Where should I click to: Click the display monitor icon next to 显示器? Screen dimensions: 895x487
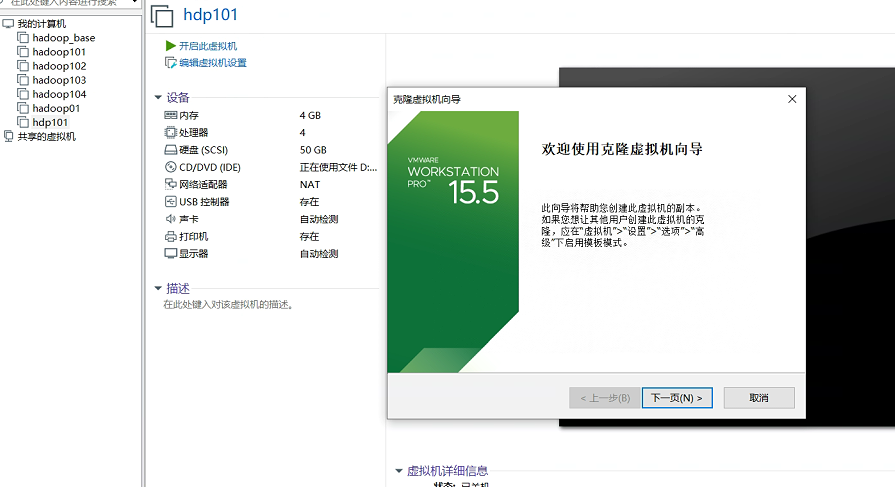point(170,253)
